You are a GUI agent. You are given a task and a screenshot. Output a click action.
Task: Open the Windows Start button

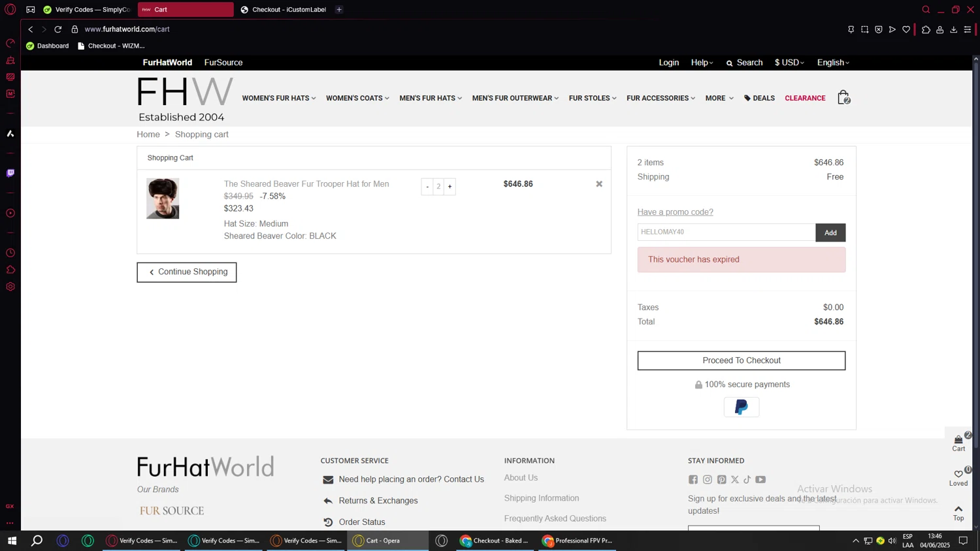point(12,541)
